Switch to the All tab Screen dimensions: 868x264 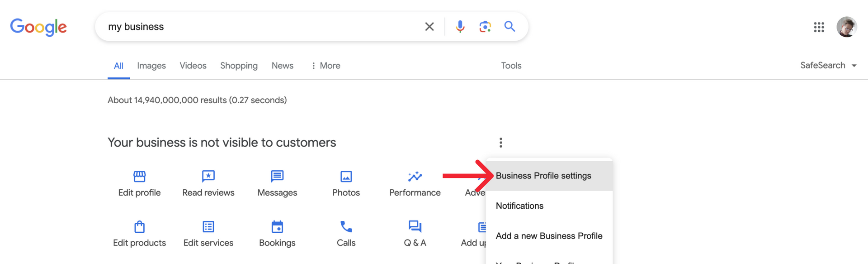pos(118,66)
